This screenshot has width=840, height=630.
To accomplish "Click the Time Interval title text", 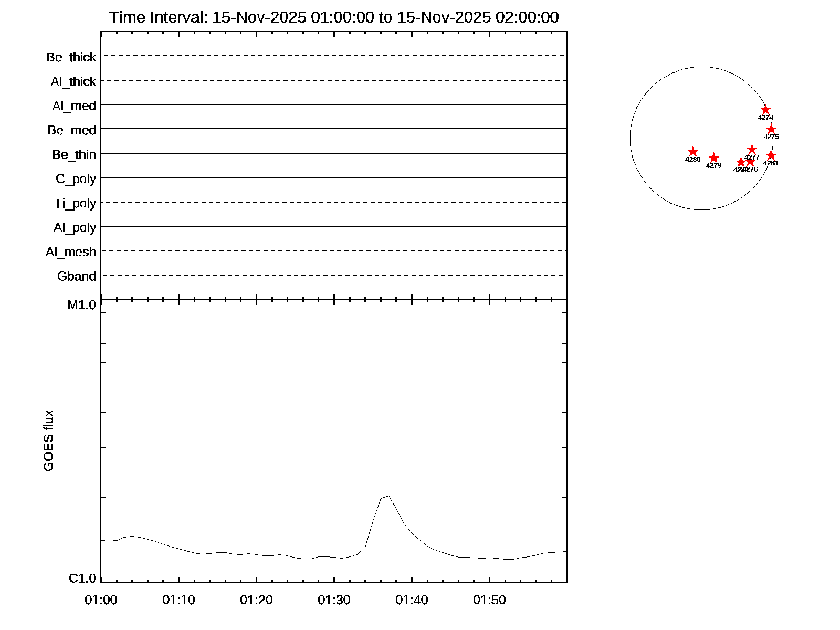I will coord(334,17).
